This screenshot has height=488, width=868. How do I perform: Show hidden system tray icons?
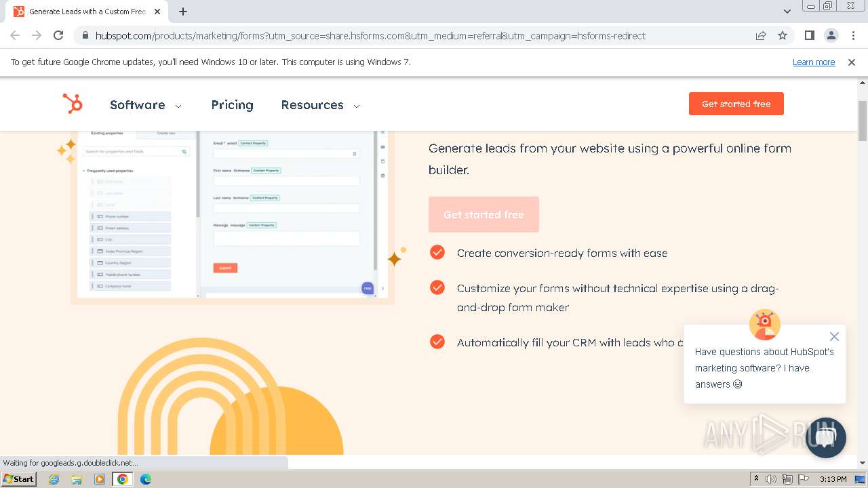tap(756, 479)
